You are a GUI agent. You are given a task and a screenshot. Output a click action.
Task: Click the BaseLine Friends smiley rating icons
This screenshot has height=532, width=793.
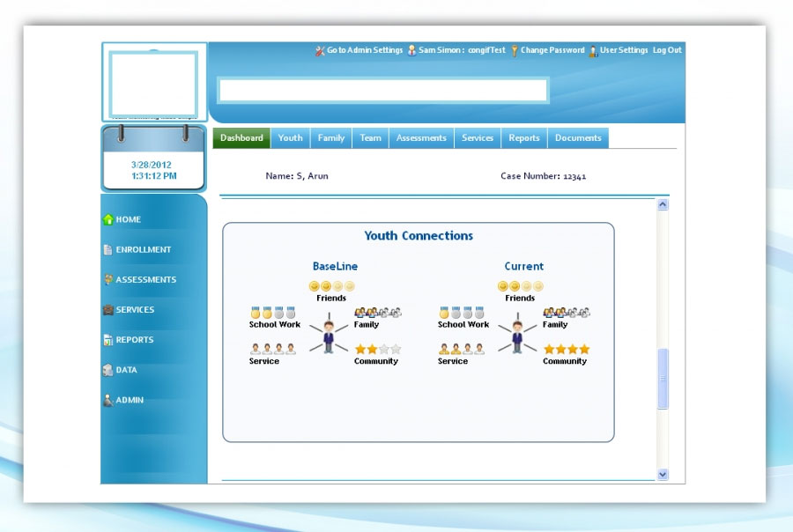click(x=332, y=286)
